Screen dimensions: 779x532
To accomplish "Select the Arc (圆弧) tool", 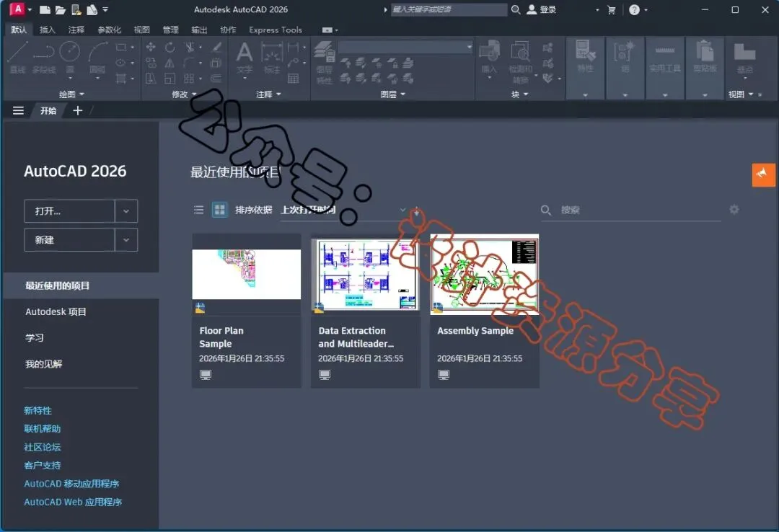I will [97, 57].
